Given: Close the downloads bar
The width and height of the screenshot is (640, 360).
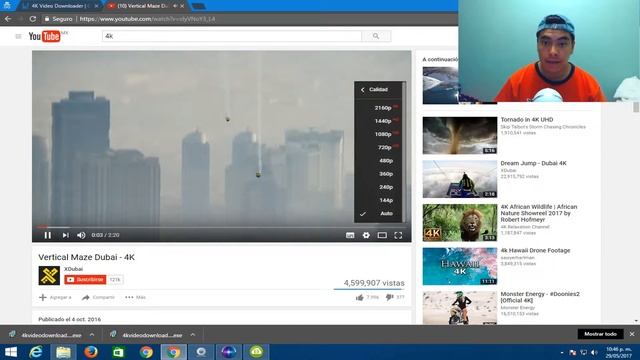Looking at the screenshot, I should (632, 334).
